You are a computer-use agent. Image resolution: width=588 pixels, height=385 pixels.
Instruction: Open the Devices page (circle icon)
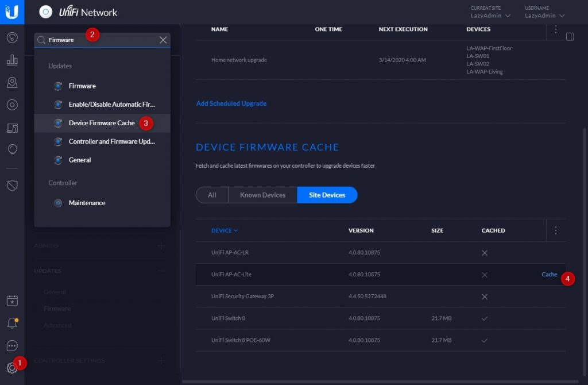tap(12, 105)
